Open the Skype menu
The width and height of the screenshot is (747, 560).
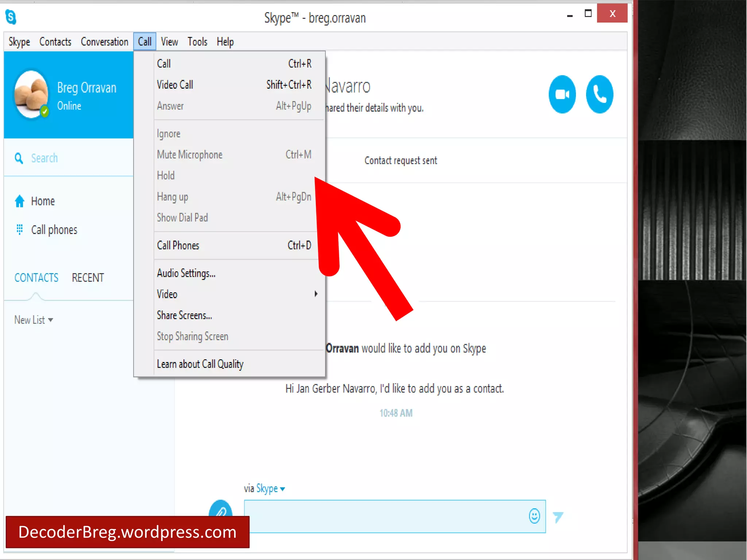(x=19, y=42)
